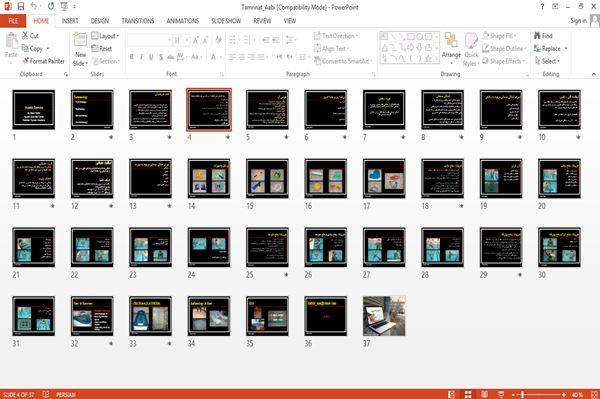Viewport: 600px width, 399px height.
Task: Toggle Underline formatting
Action: (151, 57)
